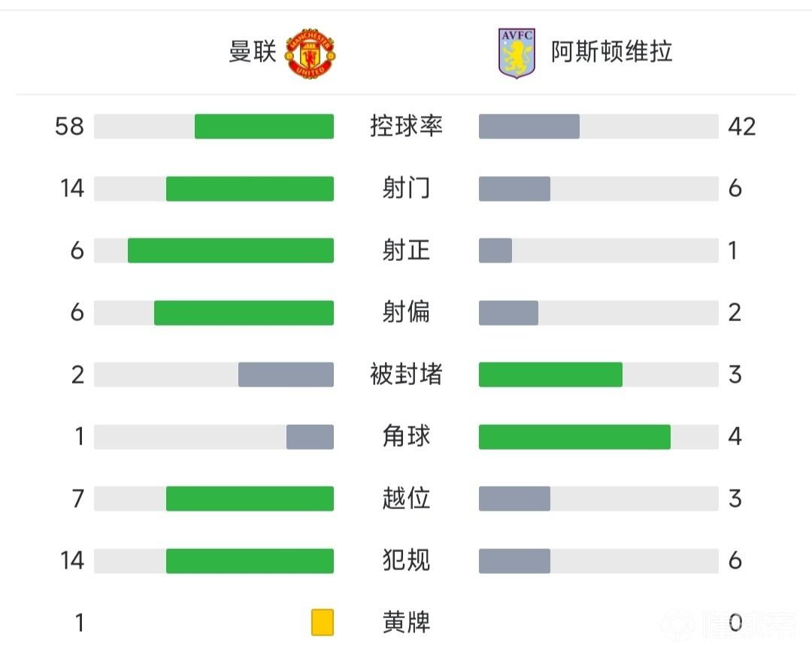Click Manchester United's green 射正 bar
Screen dimensions: 812x649
point(231,250)
